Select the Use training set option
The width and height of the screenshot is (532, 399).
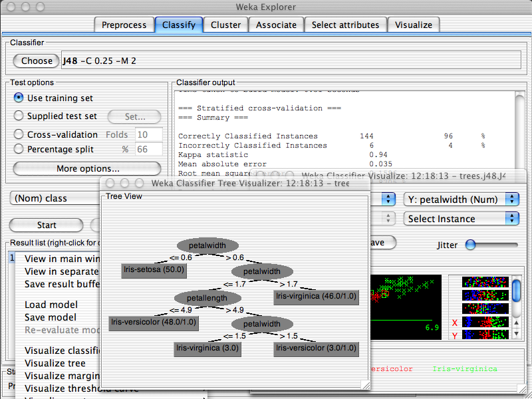[19, 98]
